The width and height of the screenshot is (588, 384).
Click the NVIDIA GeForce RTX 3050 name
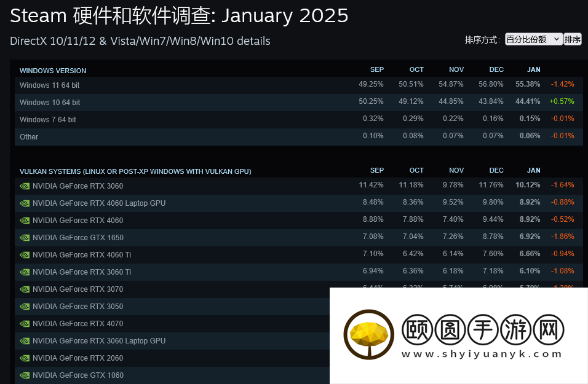[77, 307]
